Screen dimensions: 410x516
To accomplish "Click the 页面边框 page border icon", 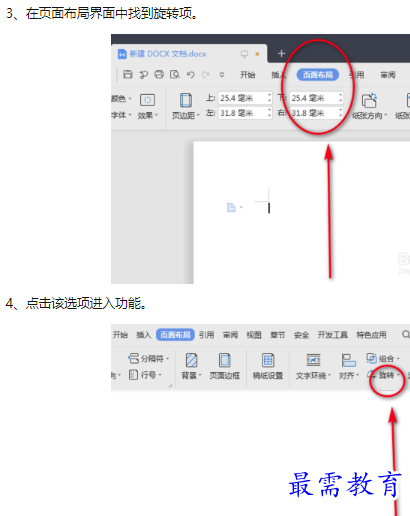I will tap(225, 360).
